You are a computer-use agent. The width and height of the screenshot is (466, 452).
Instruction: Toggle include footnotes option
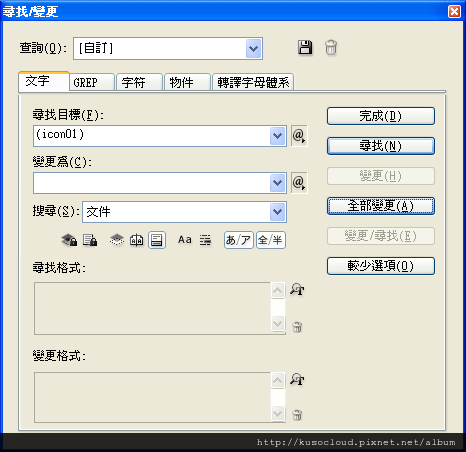tap(157, 240)
